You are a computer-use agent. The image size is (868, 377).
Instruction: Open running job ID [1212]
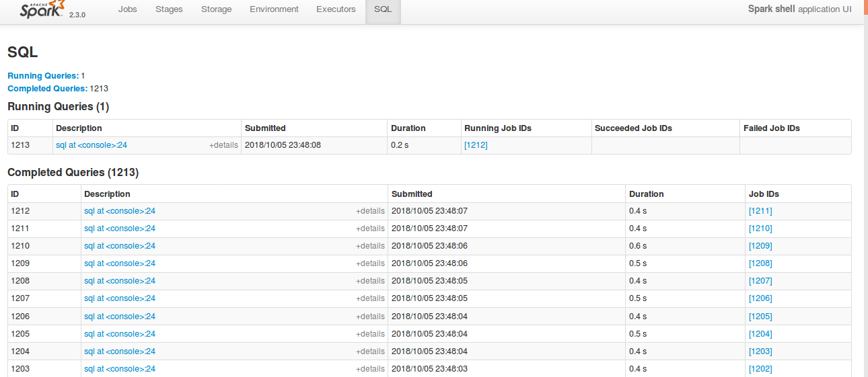point(476,145)
